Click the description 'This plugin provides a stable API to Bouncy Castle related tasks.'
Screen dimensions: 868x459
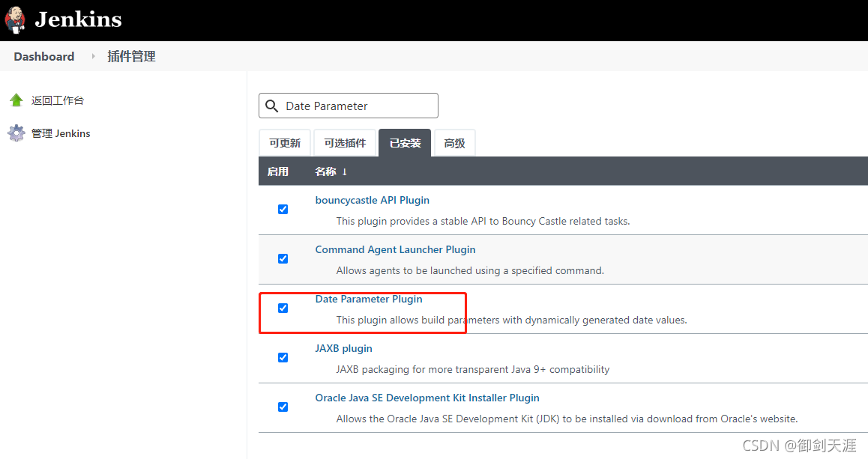click(x=483, y=221)
